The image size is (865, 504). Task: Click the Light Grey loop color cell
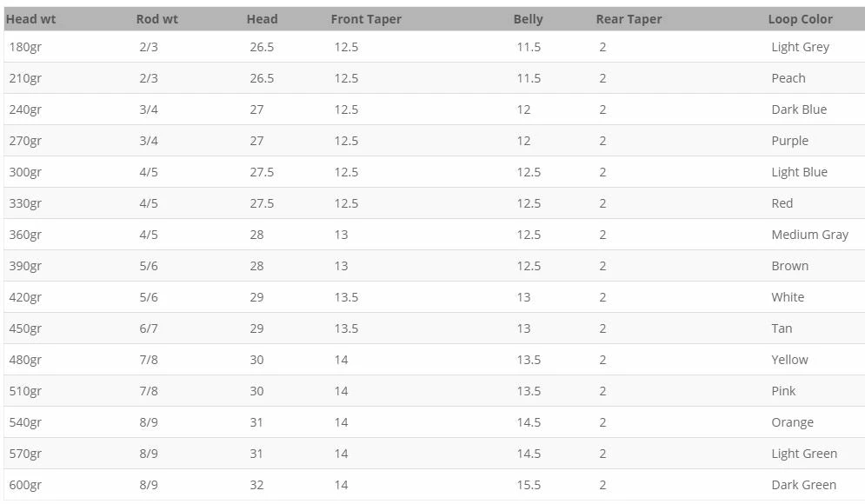800,47
